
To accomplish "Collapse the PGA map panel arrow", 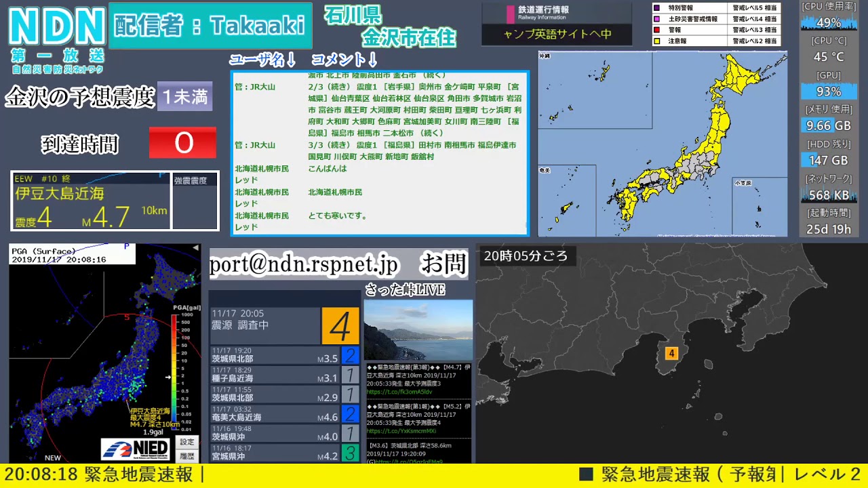I will [x=195, y=249].
